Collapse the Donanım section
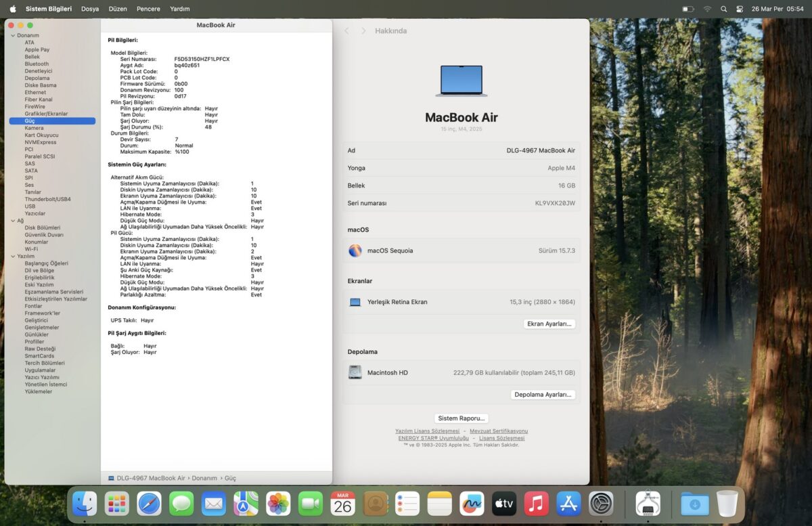The height and width of the screenshot is (526, 812). pos(13,35)
